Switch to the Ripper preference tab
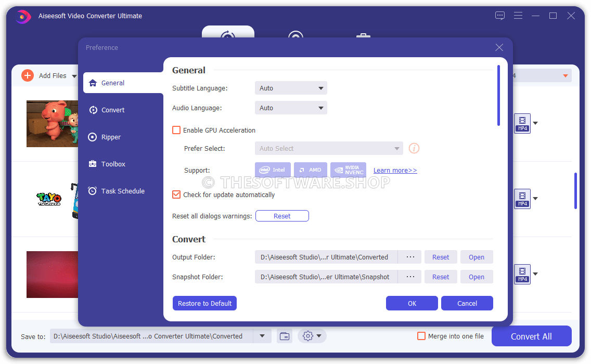Screen dimensions: 591x364 coord(123,137)
